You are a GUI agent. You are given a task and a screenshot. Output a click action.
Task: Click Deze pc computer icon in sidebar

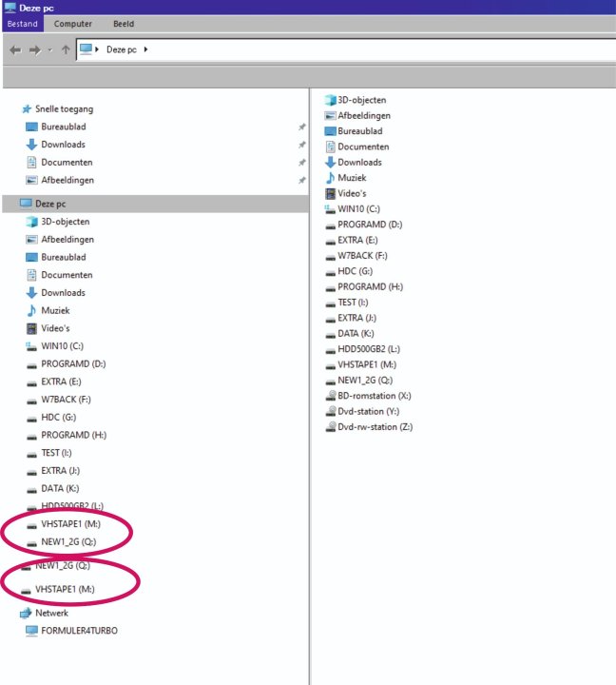[26, 204]
